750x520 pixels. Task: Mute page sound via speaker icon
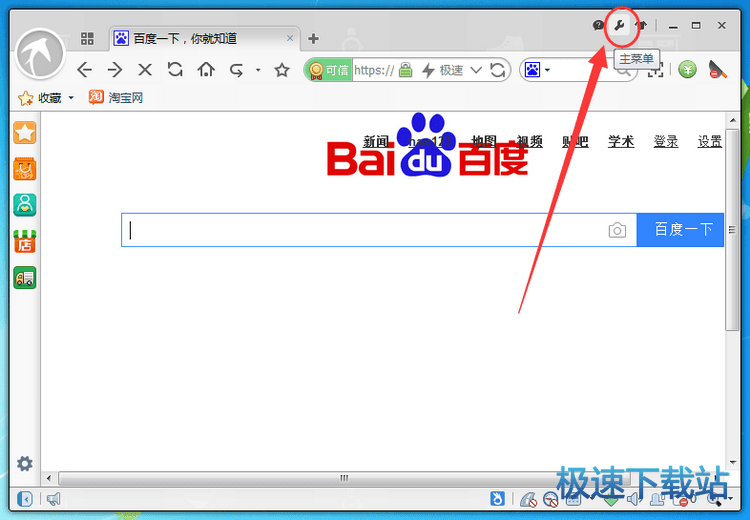[x=634, y=500]
